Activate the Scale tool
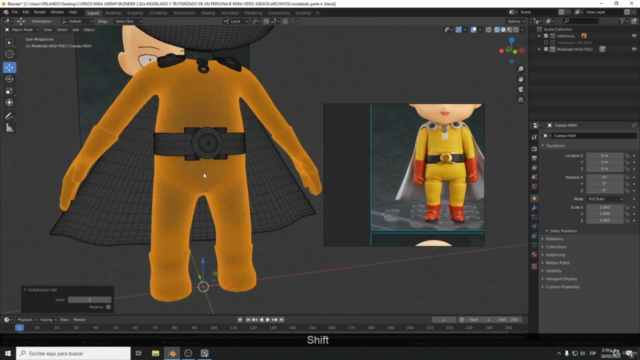 [x=9, y=91]
